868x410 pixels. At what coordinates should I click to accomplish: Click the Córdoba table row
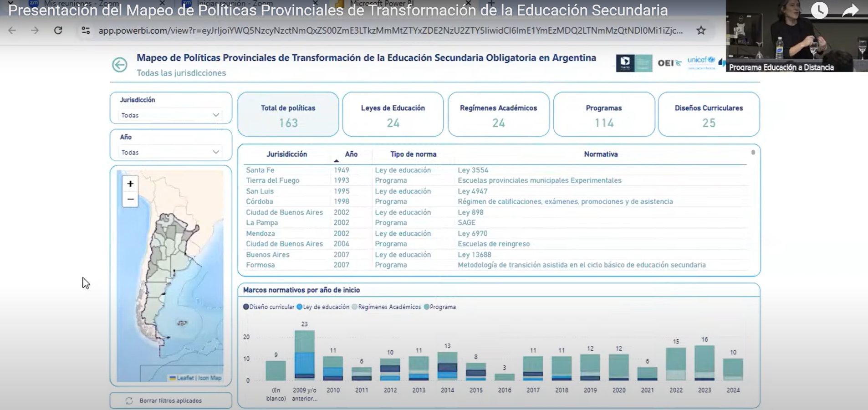coord(495,201)
